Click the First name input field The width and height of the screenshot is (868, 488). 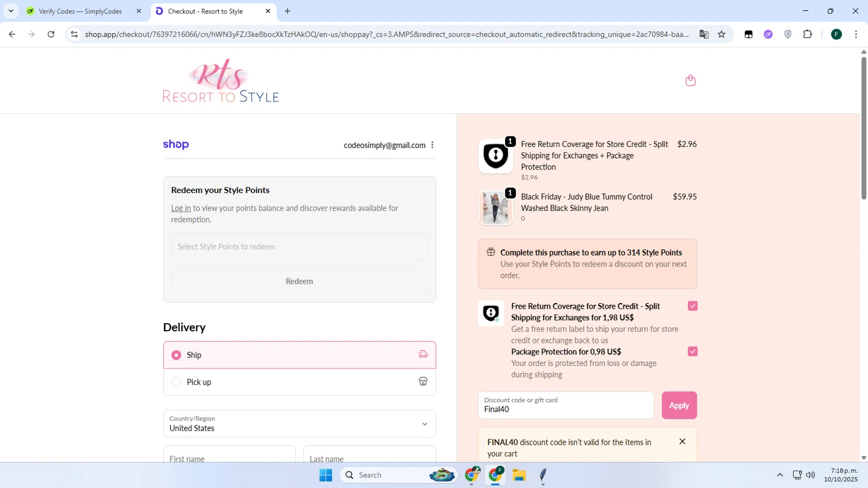coord(229,454)
